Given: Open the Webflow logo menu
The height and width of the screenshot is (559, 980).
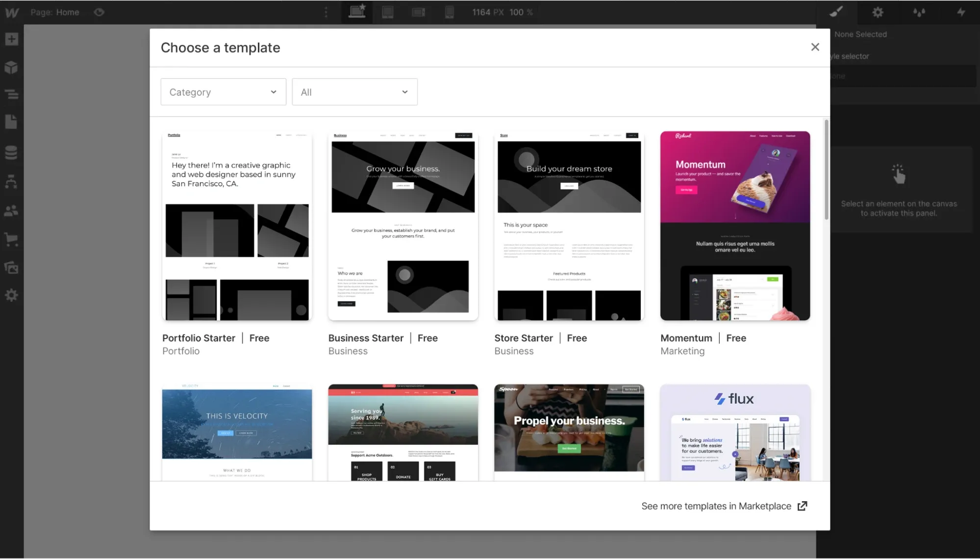Looking at the screenshot, I should (12, 12).
